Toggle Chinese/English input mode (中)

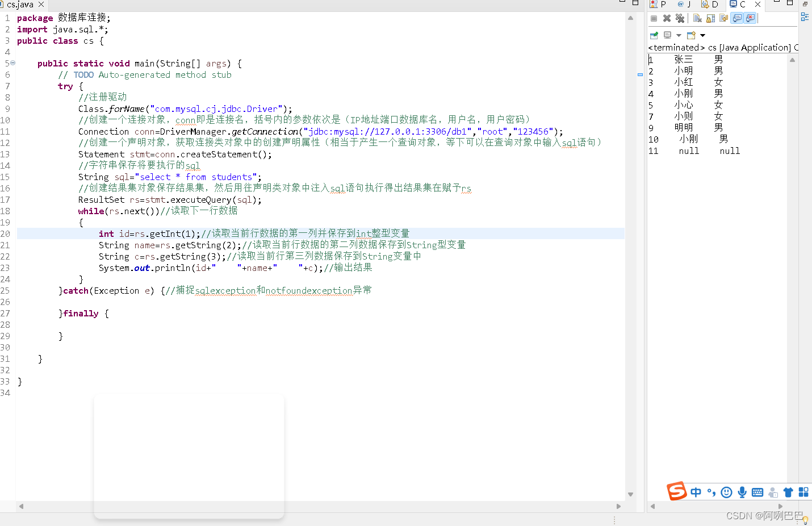(696, 492)
